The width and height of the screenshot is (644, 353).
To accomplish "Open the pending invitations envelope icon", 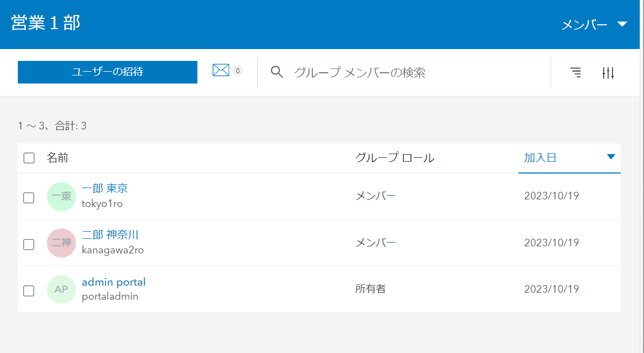I will click(221, 70).
